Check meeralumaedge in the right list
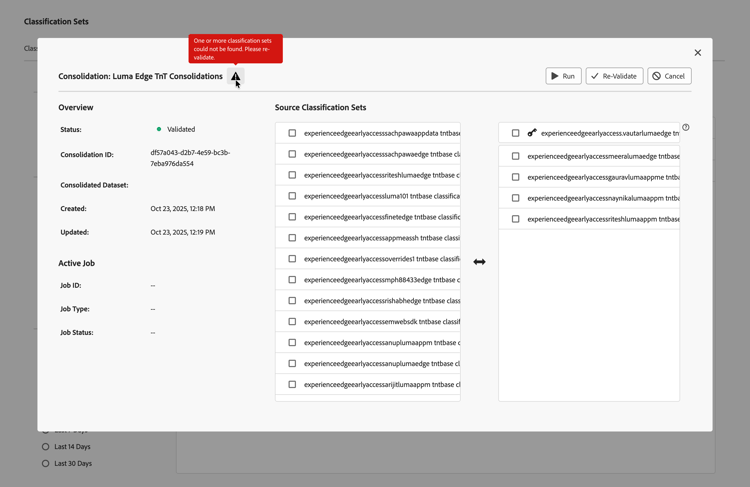This screenshot has height=487, width=750. coord(515,156)
